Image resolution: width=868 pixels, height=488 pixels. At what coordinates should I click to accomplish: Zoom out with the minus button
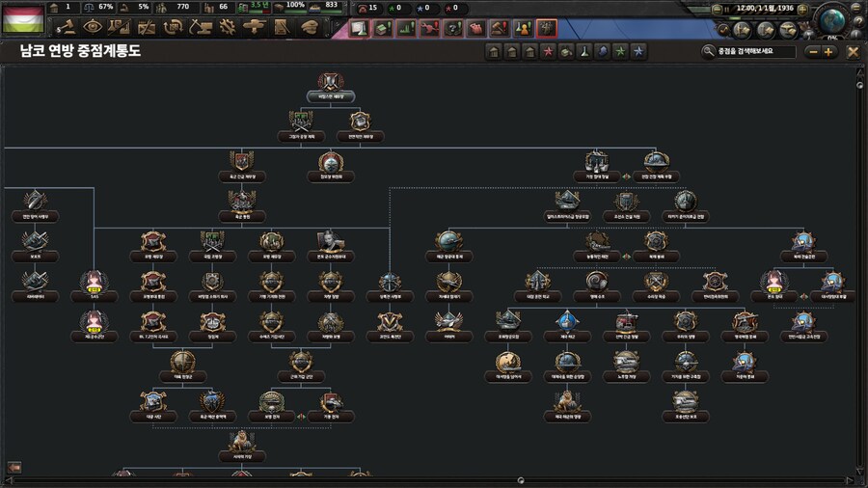813,51
